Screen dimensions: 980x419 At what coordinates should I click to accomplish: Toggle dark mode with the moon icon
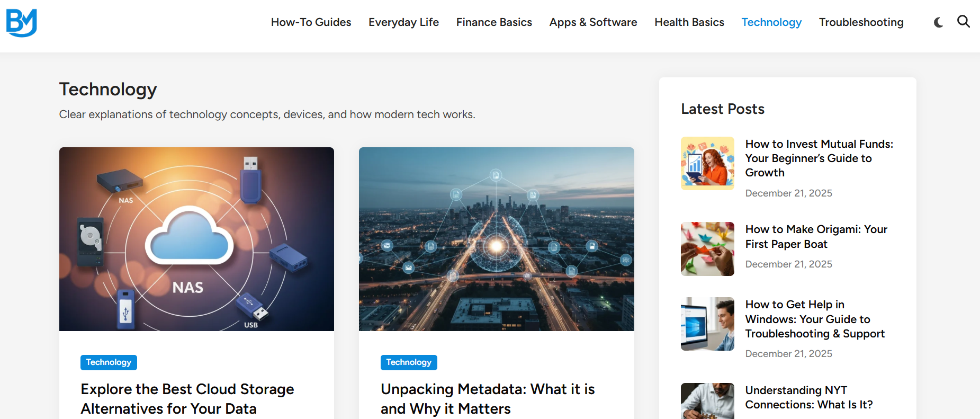(x=938, y=22)
